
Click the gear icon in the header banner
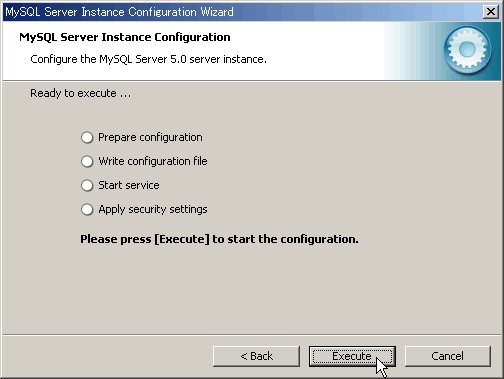tap(467, 50)
